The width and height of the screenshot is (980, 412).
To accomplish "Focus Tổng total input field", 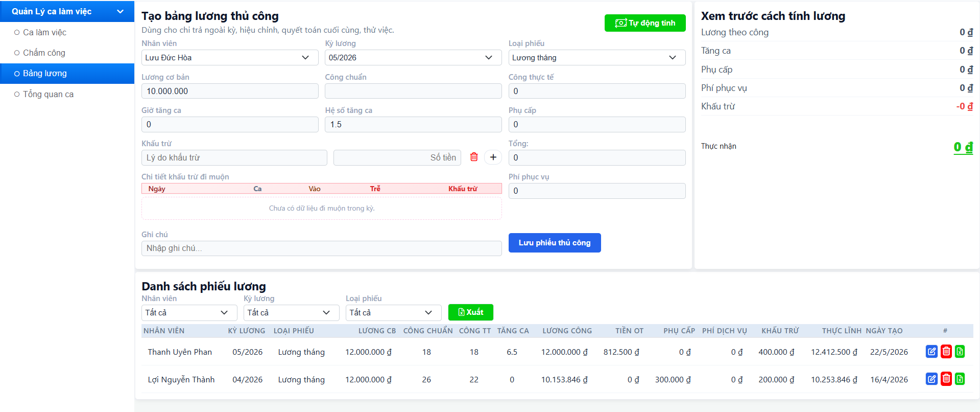I will point(597,157).
